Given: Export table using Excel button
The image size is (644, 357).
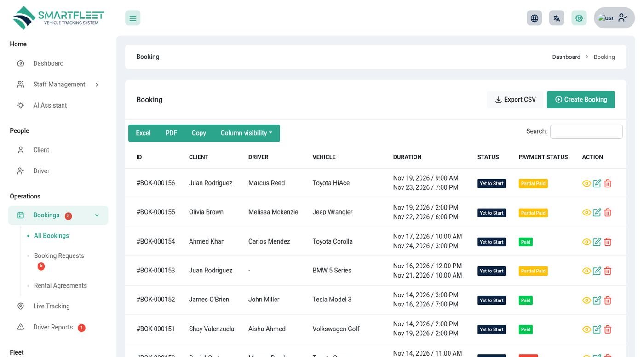Looking at the screenshot, I should point(143,133).
